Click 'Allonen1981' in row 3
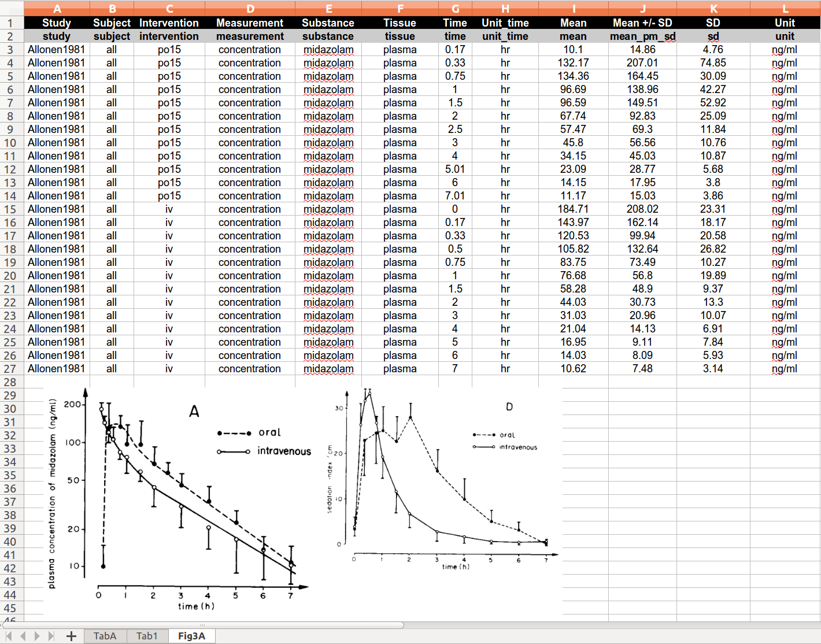The height and width of the screenshot is (644, 821). (x=57, y=50)
